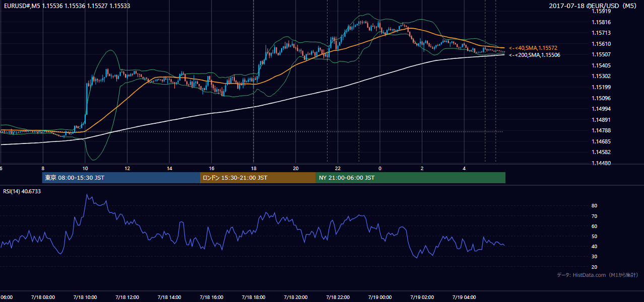Image resolution: width=644 pixels, height=302 pixels.
Task: Click price axis value 1.15199
Action: pyautogui.click(x=602, y=87)
